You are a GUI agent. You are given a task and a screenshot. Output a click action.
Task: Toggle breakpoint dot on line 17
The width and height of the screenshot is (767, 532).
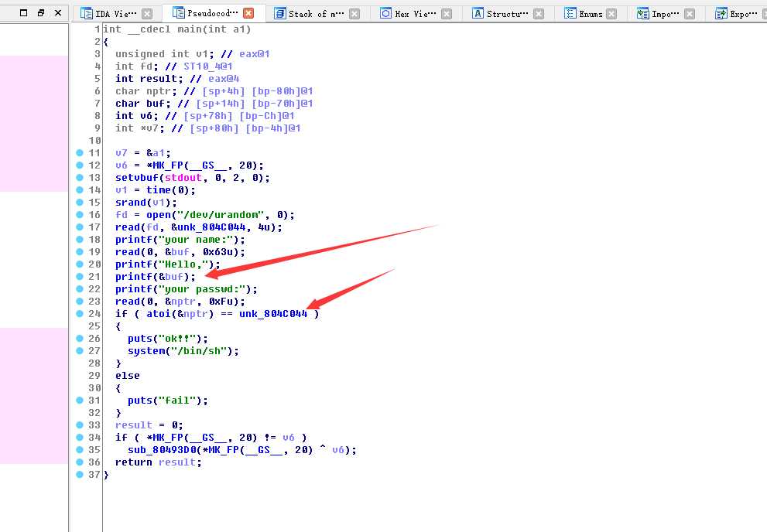point(80,227)
